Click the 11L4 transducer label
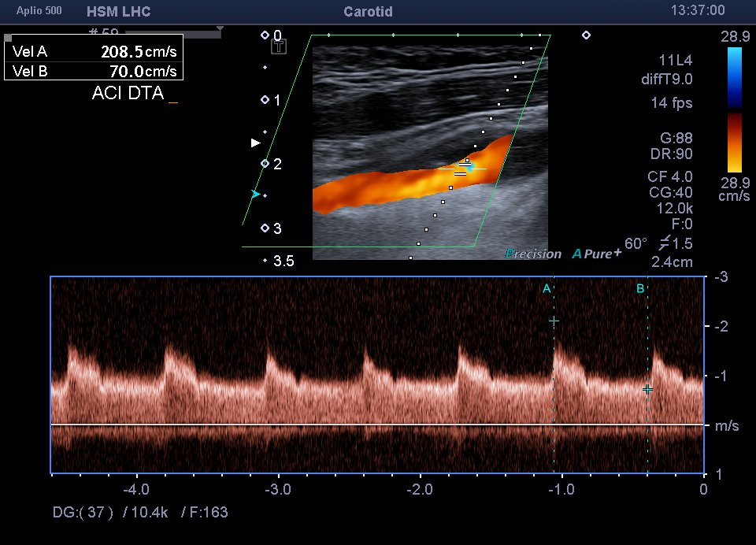Viewport: 756px width, 545px height. coord(676,61)
